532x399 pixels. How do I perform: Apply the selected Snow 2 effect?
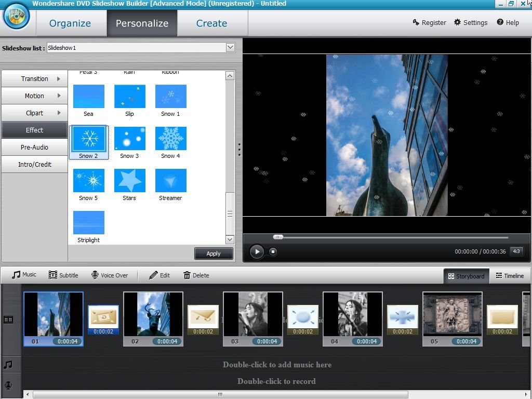pyautogui.click(x=214, y=254)
